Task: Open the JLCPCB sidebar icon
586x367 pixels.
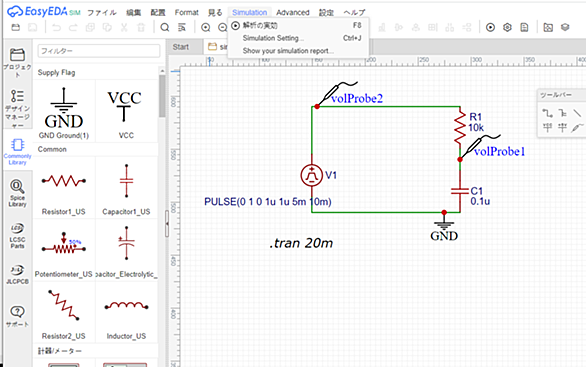Action: [x=17, y=275]
